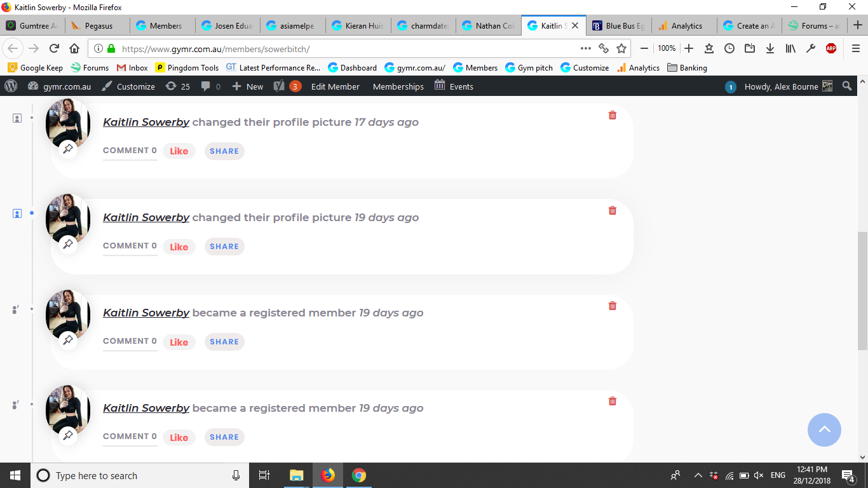The width and height of the screenshot is (868, 488).
Task: Switch to the Blue Bus tab
Action: pos(618,26)
